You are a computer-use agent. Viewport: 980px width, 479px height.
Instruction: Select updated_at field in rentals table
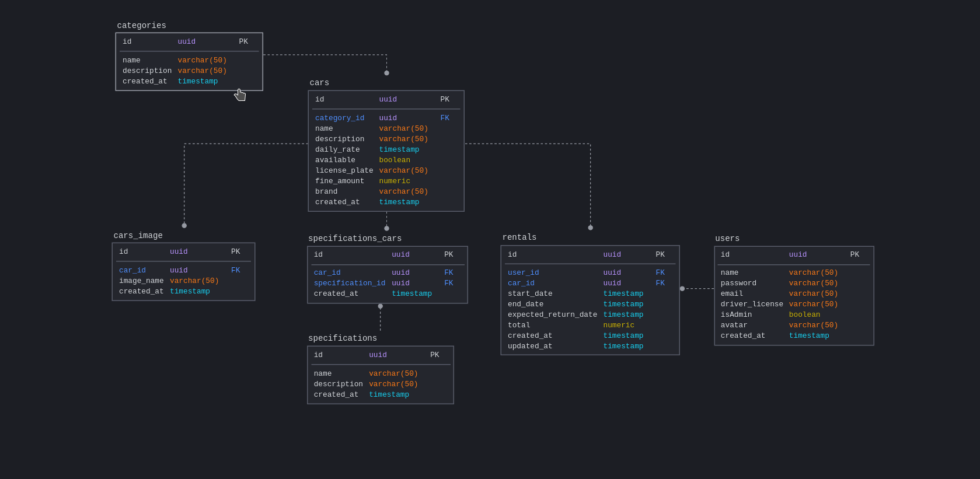tap(530, 346)
